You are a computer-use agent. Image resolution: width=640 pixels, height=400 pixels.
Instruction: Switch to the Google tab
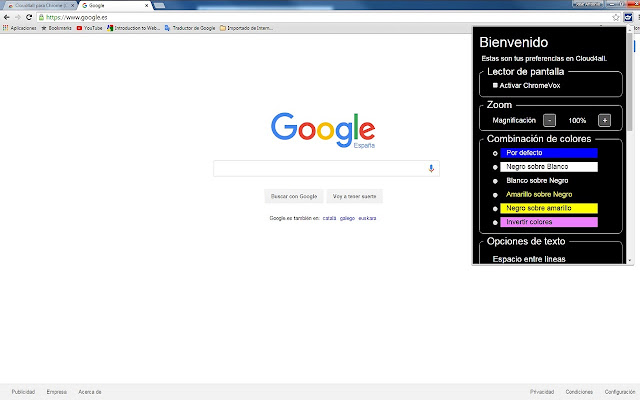pos(114,5)
